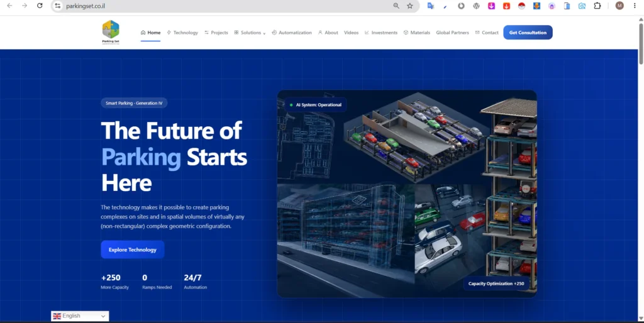644x323 pixels.
Task: Click the headline 'The Future of'
Action: tap(171, 131)
